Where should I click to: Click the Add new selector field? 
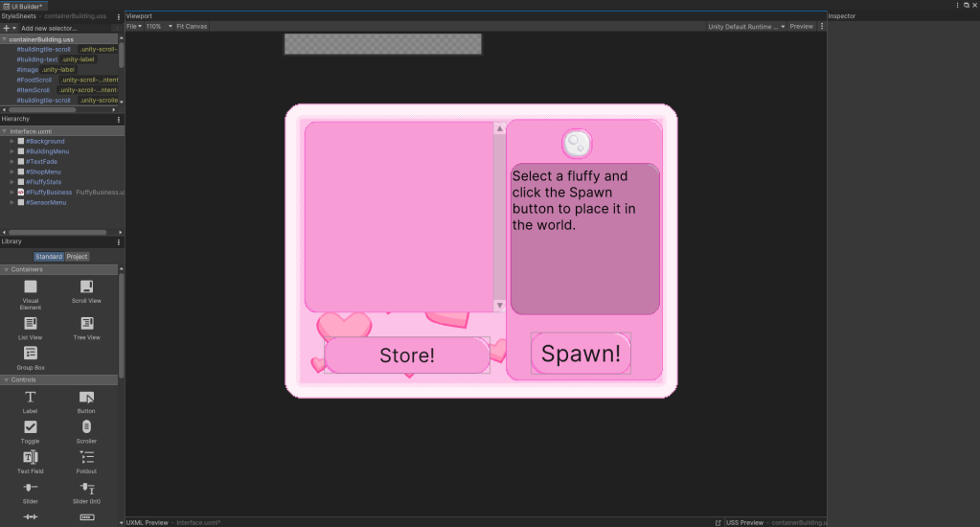[x=65, y=28]
